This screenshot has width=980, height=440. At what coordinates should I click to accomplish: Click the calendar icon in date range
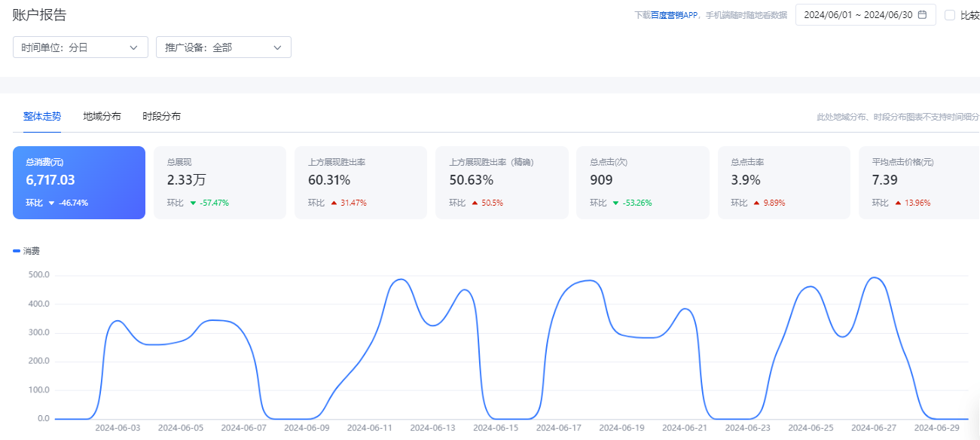coord(922,15)
